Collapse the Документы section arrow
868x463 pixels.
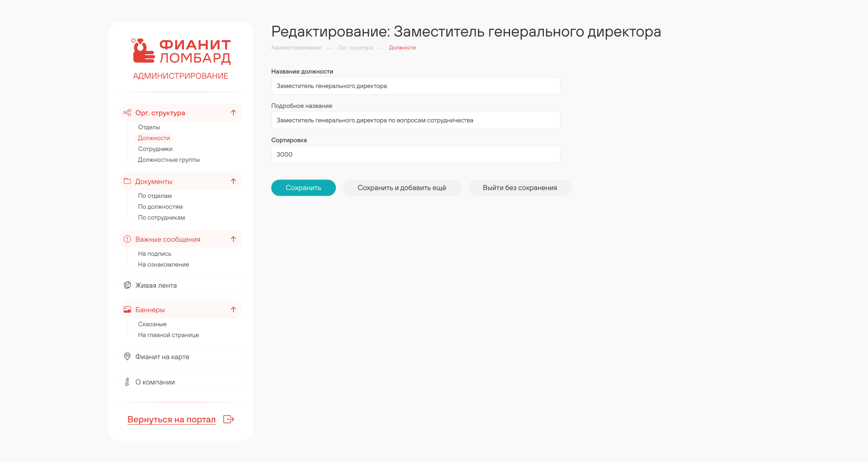[233, 181]
